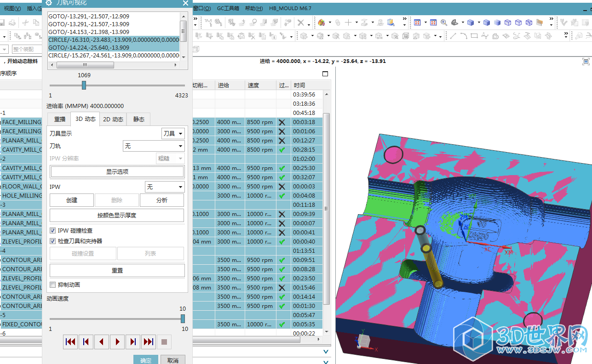The width and height of the screenshot is (592, 364).
Task: Click the line sketch tool icon
Action: tap(453, 35)
